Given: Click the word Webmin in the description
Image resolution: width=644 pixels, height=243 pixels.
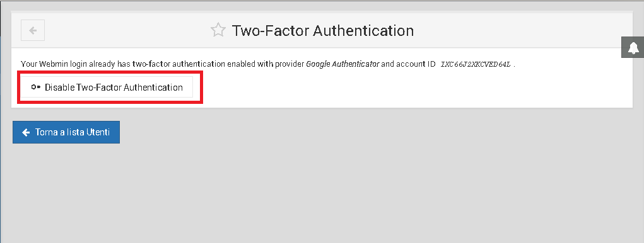Looking at the screenshot, I should (x=52, y=64).
